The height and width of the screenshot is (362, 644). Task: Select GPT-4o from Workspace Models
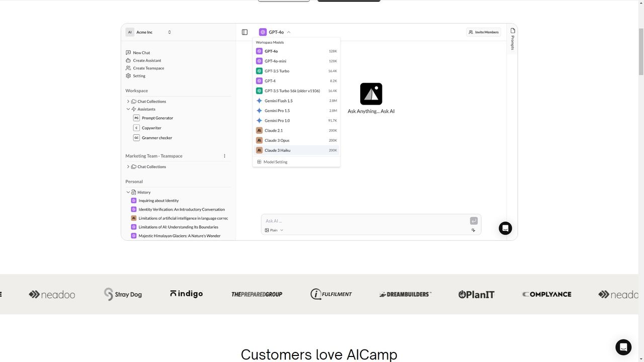[296, 51]
